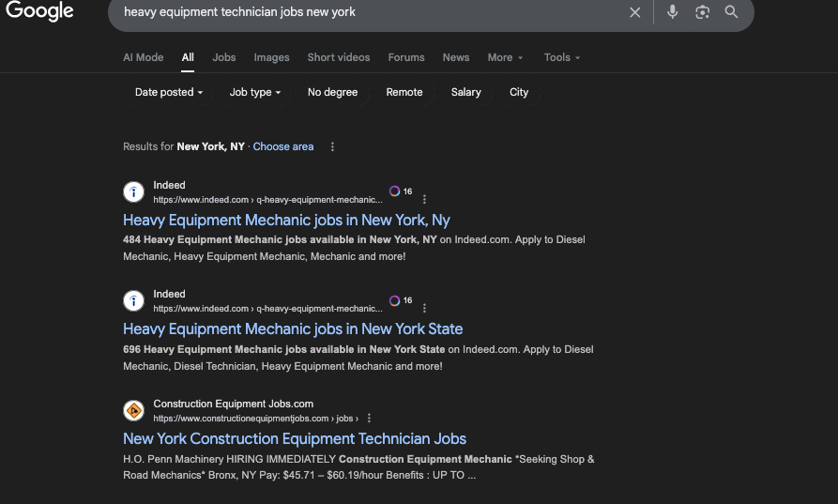
Task: Switch to the Jobs tab
Action: (x=224, y=57)
